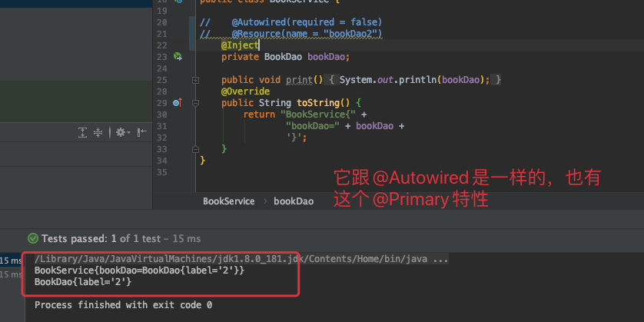Click the closing fold marker below toString()

click(195, 149)
